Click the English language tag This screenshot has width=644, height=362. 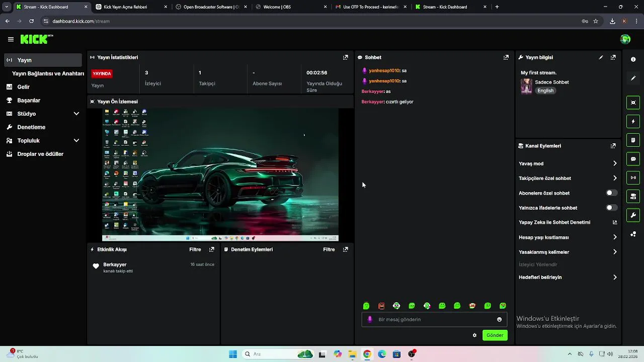pyautogui.click(x=545, y=90)
